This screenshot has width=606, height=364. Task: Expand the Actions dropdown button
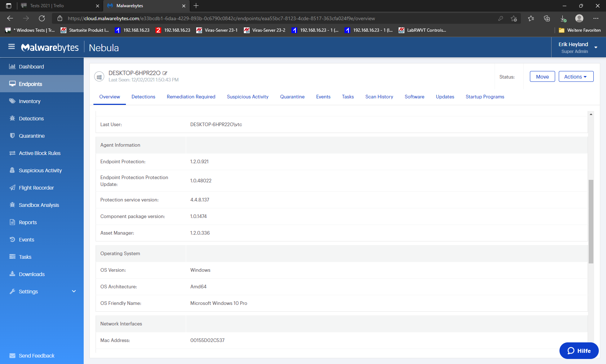pos(576,77)
